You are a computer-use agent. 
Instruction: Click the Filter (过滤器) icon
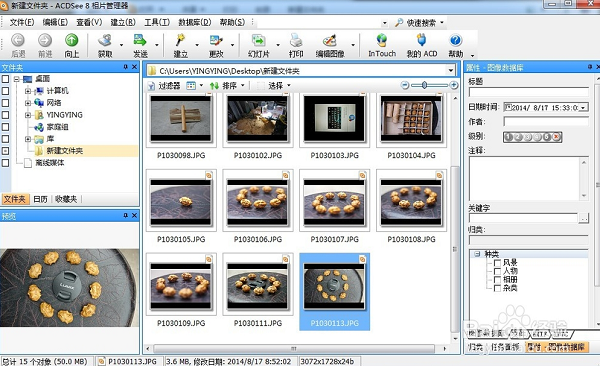point(152,86)
